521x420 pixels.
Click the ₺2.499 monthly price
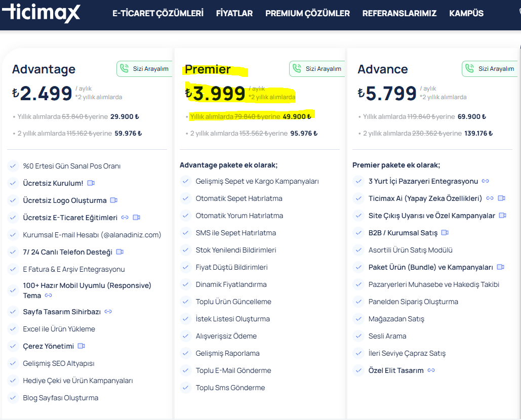pos(42,93)
